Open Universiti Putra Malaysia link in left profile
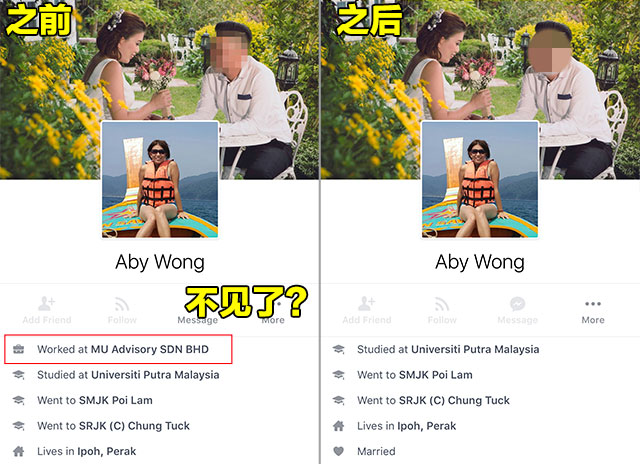640x464 pixels. (x=155, y=375)
